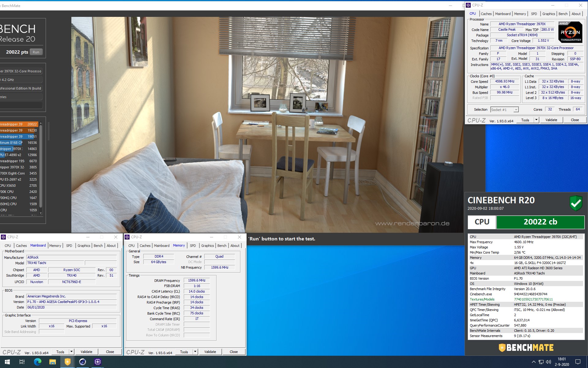Open the taskbar clock showing 18:01

[x=562, y=362]
